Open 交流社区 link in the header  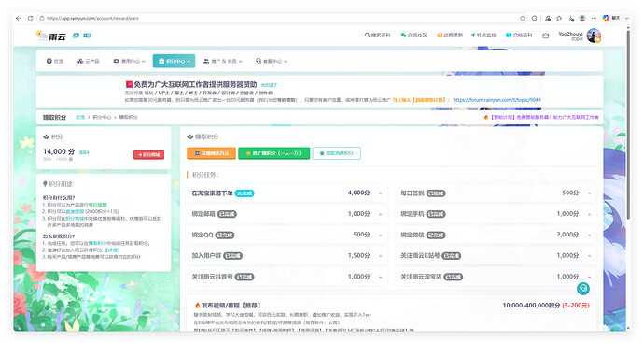coord(414,36)
